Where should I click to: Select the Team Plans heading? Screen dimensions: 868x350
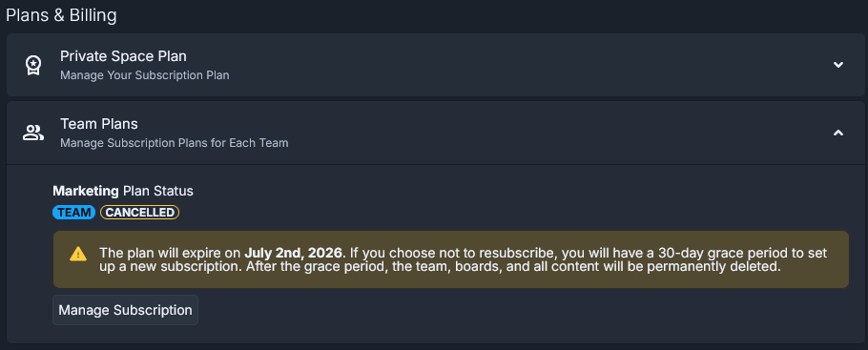point(99,123)
